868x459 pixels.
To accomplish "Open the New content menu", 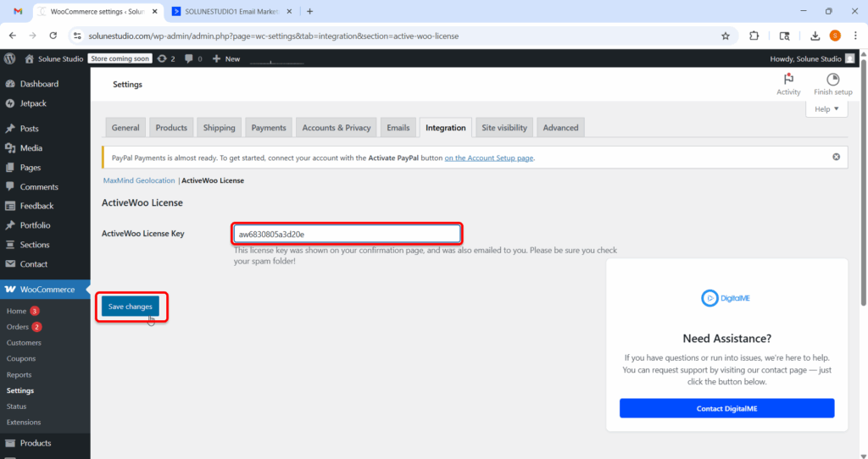I will 226,58.
